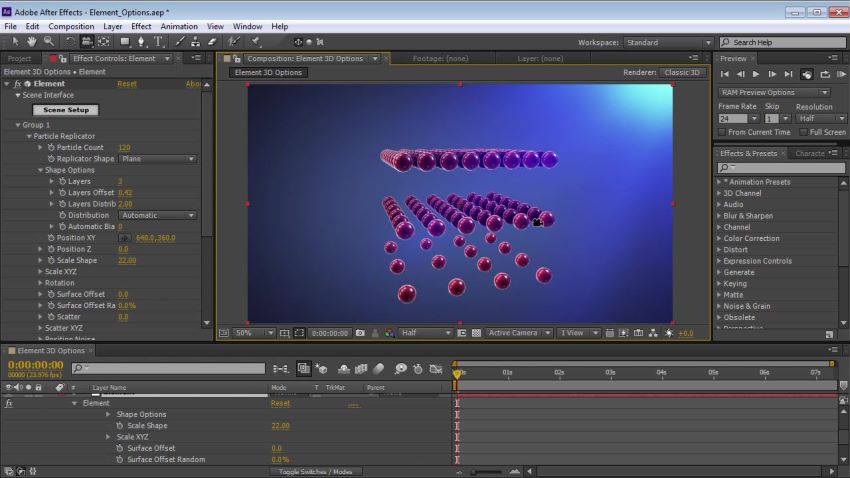Toggle stopwatch for Scale Shape in effect controls
This screenshot has height=478, width=850.
[x=51, y=260]
